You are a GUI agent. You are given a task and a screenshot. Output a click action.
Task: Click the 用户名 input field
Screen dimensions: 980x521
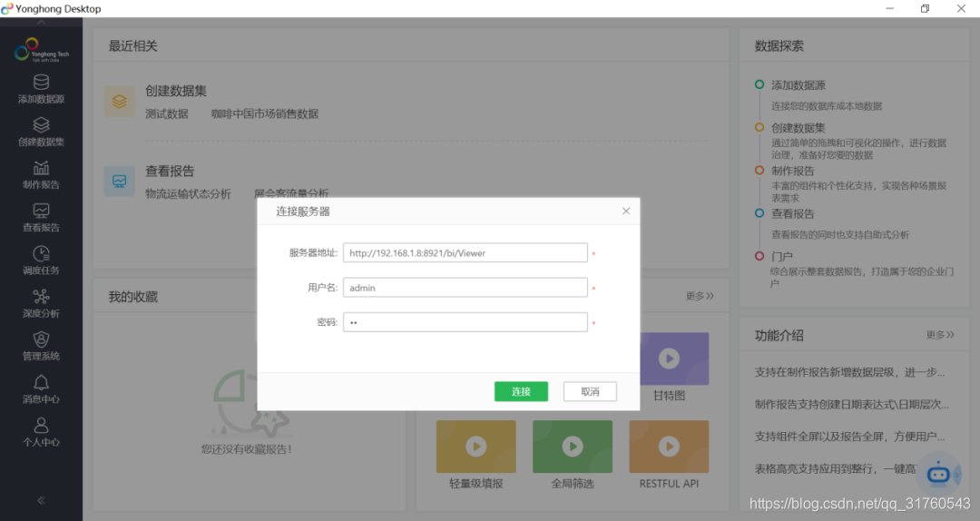point(465,288)
